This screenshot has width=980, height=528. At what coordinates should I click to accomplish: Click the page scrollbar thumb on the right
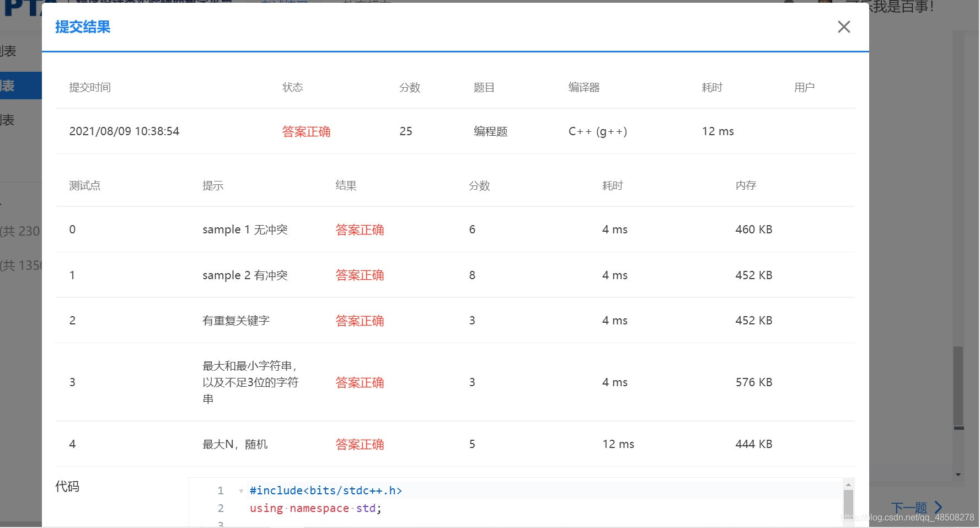click(x=958, y=386)
